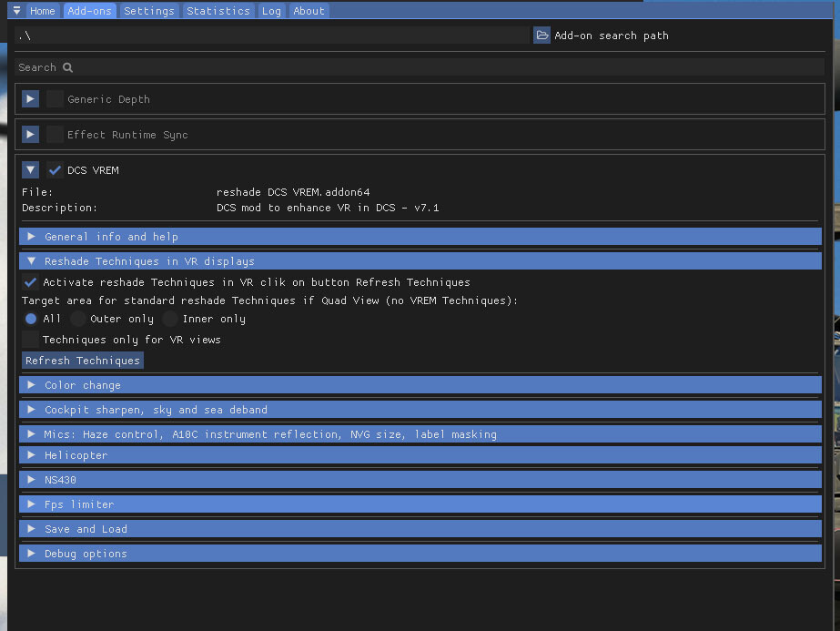Viewport: 840px width, 631px height.
Task: Uncheck Activate reshade Techniques in VR
Action: (31, 282)
